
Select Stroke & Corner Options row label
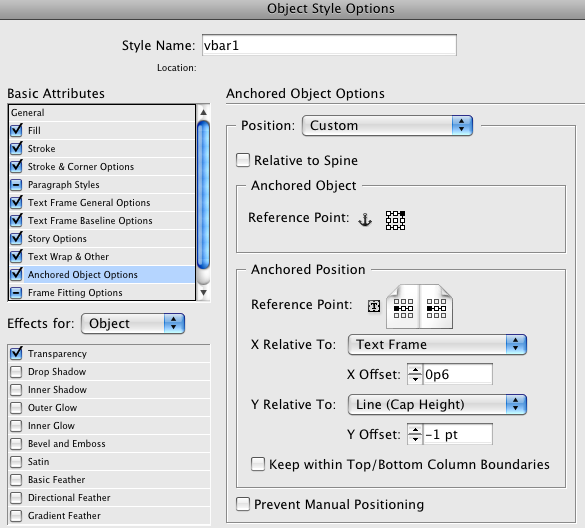coord(81,166)
